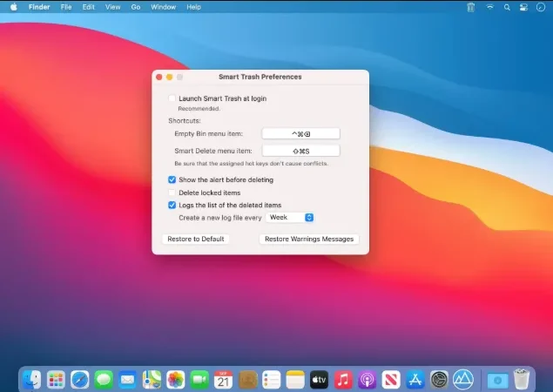Screen dimensions: 553x392
Task: Click Restore Warnings Messages button
Action: click(309, 239)
